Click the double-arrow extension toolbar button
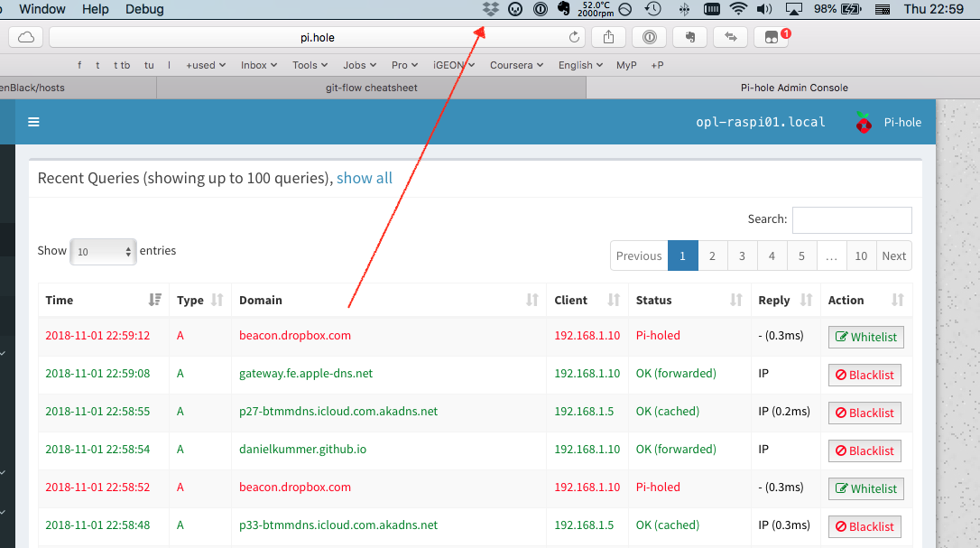Viewport: 980px width, 548px height. (x=731, y=38)
